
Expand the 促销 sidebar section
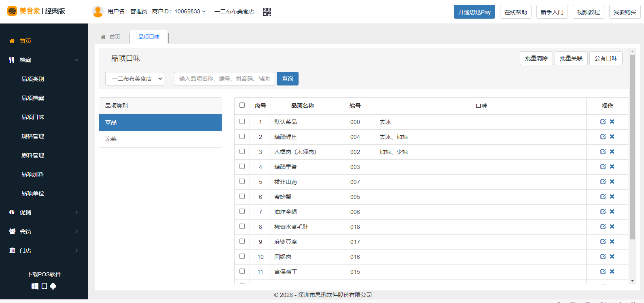[44, 212]
